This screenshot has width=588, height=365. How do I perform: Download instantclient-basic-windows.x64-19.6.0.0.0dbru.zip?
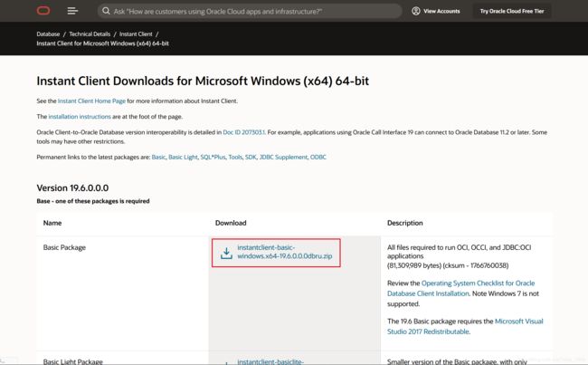(x=285, y=252)
